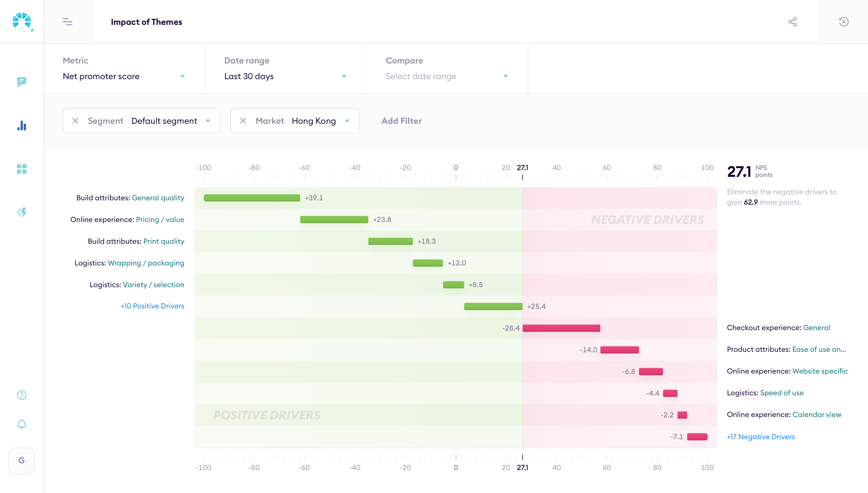The image size is (868, 493).
Task: Open the help question mark icon
Action: tap(21, 395)
